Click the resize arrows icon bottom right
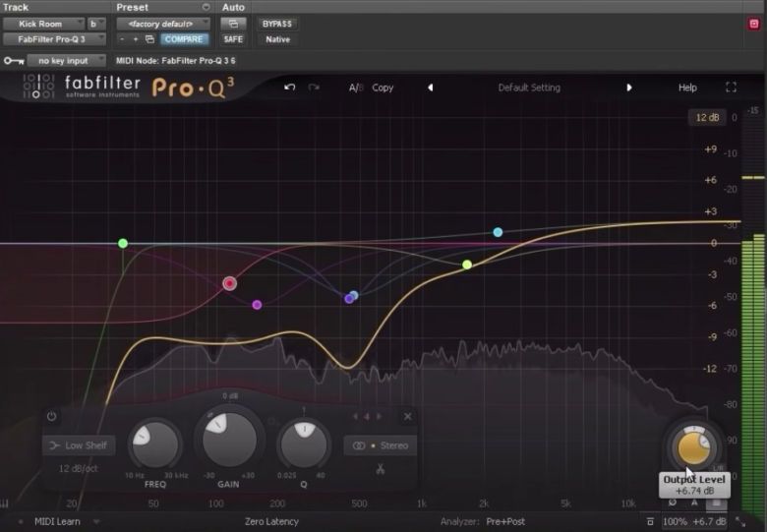Screen dimensions: 767x532 [740, 522]
